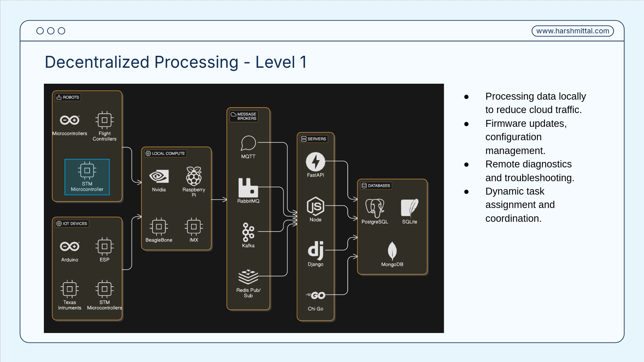Select the Redis Pub/Sub icon
This screenshot has height=362, width=644.
248,277
